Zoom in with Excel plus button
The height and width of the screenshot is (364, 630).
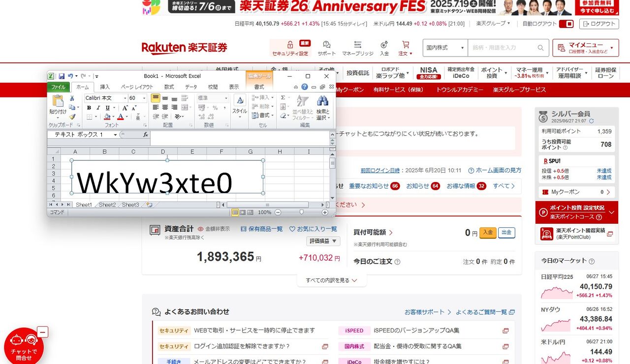click(x=325, y=212)
